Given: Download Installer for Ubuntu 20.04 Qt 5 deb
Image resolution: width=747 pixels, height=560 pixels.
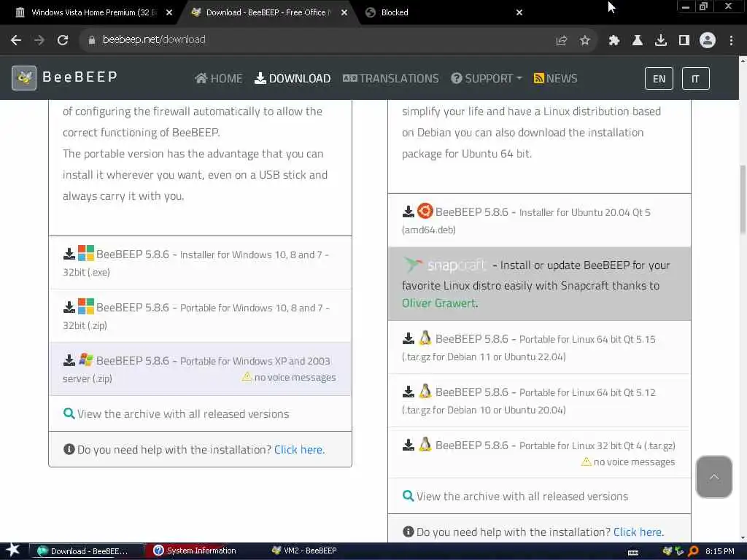Looking at the screenshot, I should coord(539,220).
